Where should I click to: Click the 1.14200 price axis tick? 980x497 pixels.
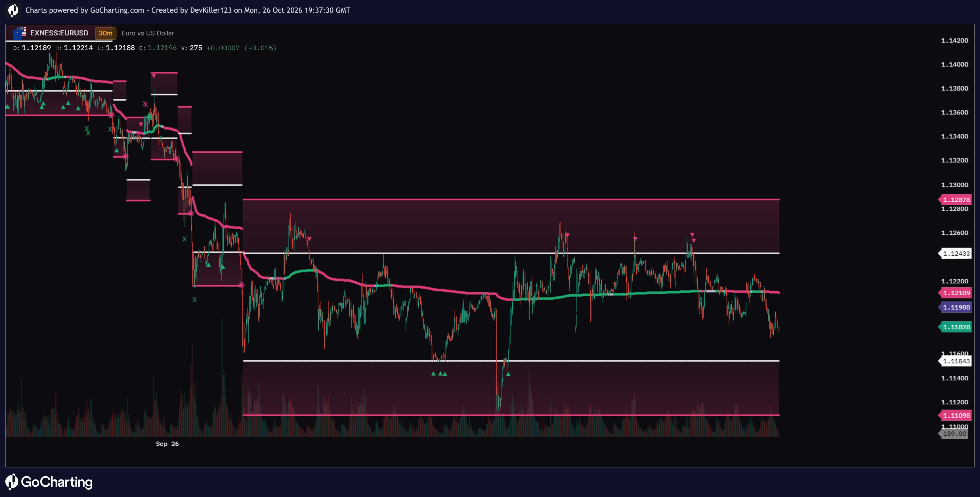click(954, 40)
